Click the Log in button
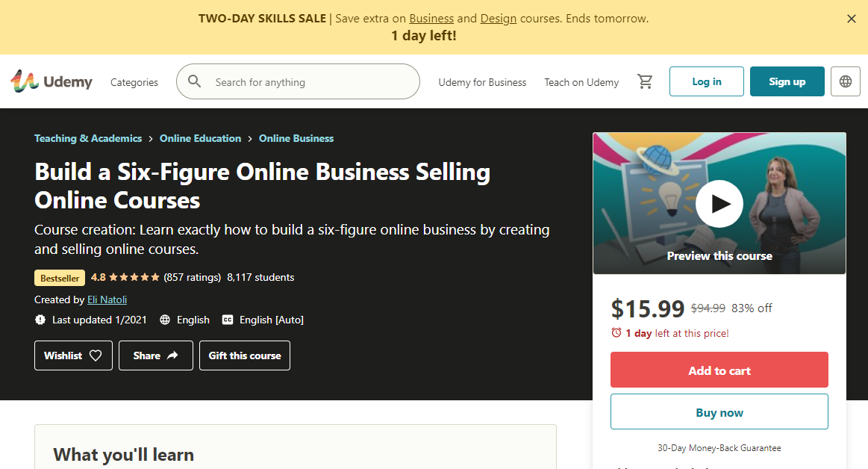Viewport: 868px width, 469px height. coord(706,81)
